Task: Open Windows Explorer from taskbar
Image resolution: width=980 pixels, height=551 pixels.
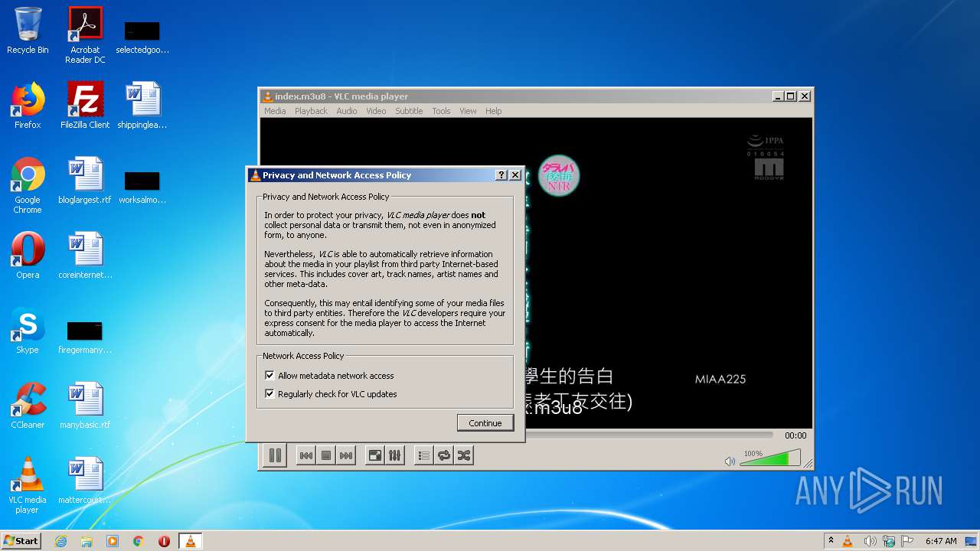Action: click(87, 541)
